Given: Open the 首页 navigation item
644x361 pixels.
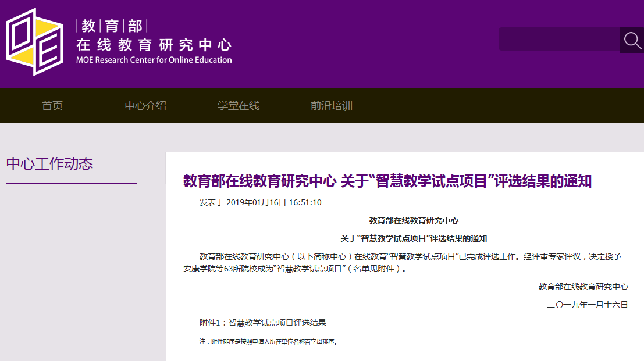Looking at the screenshot, I should click(x=52, y=106).
